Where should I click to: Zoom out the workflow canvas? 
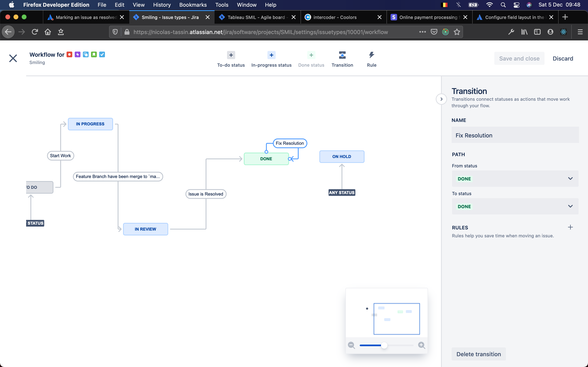tap(351, 345)
